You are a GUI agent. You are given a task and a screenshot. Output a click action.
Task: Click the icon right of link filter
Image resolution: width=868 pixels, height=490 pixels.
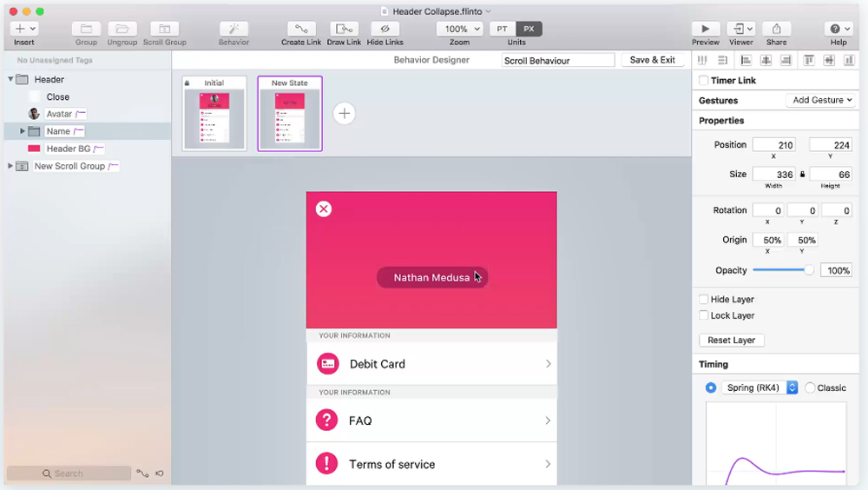coord(160,473)
